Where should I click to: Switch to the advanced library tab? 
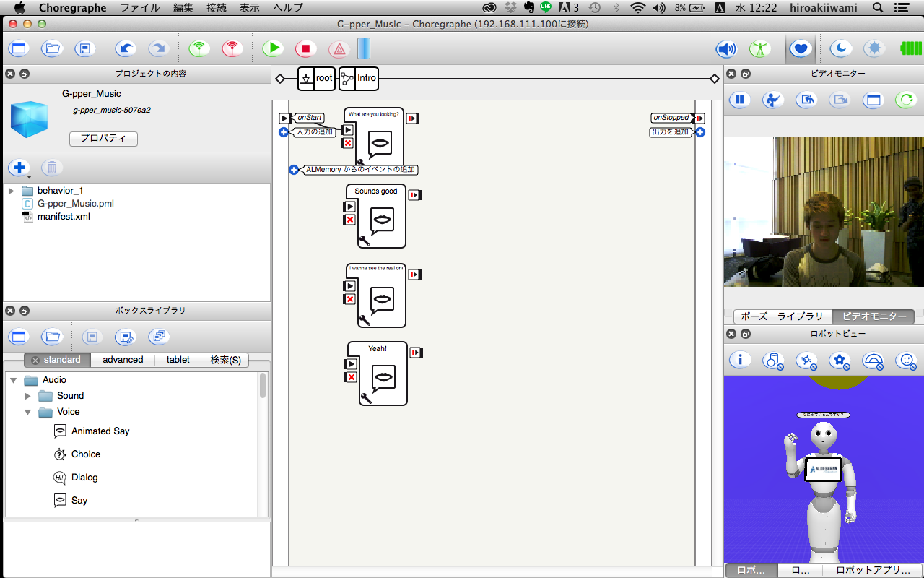pyautogui.click(x=123, y=359)
